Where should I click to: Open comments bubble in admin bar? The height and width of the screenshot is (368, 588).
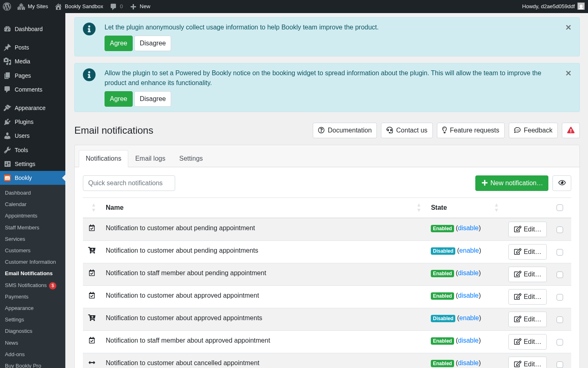[116, 7]
